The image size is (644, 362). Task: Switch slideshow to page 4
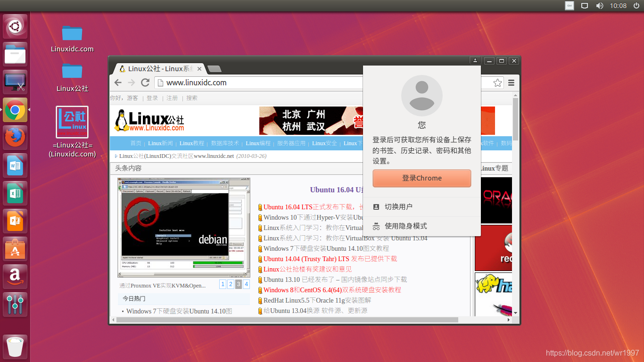pos(246,284)
